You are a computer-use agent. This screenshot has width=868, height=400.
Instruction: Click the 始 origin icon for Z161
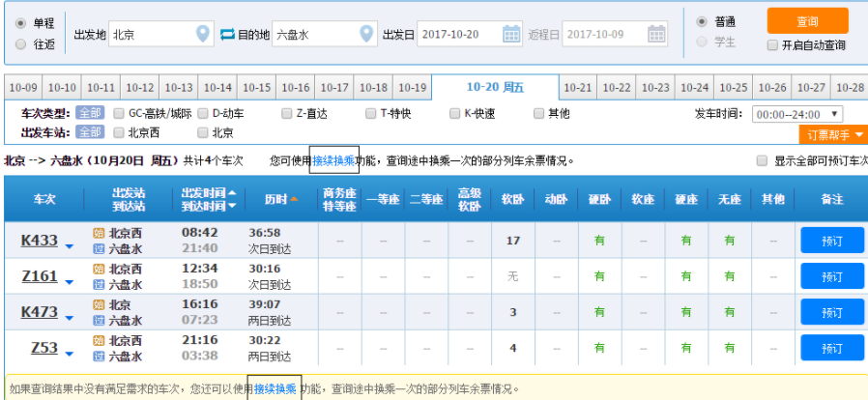click(x=99, y=270)
